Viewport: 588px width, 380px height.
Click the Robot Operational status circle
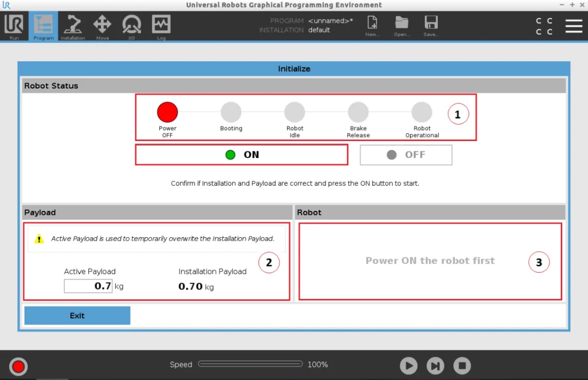422,112
